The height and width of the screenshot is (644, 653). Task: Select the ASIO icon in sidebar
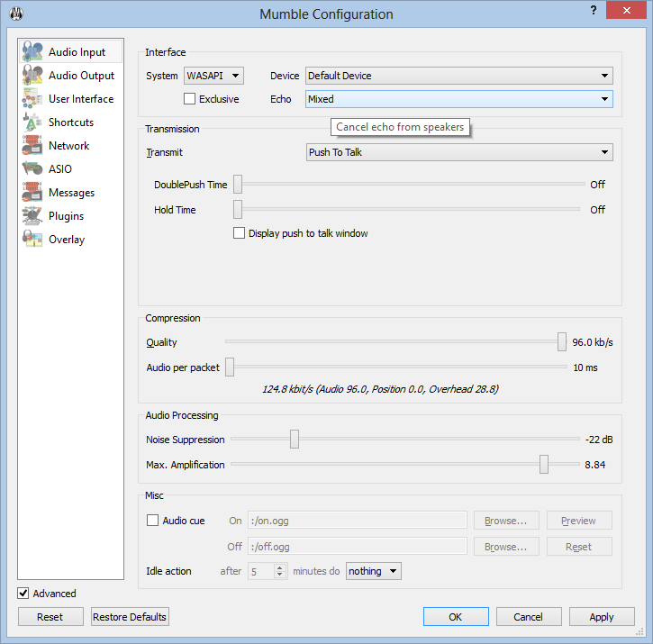(33, 169)
